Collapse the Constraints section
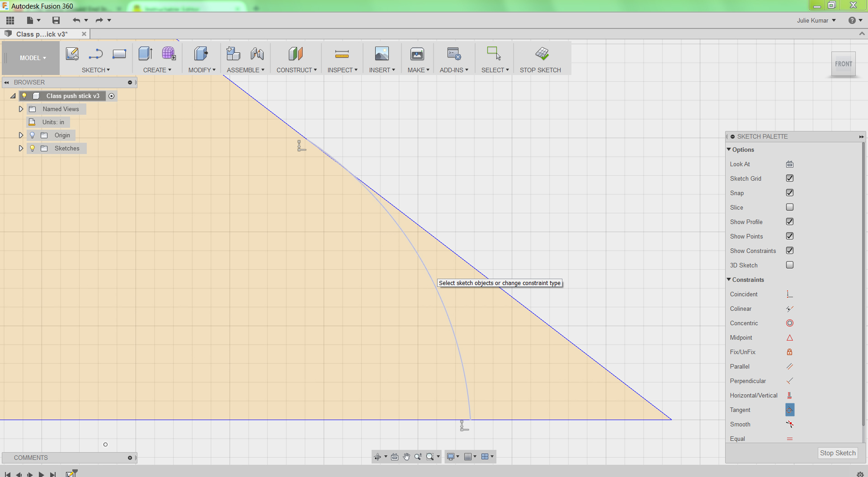The width and height of the screenshot is (868, 477). 729,280
